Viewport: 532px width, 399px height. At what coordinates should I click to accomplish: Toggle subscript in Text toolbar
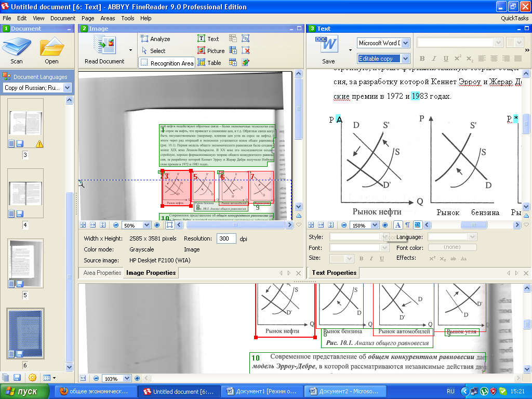coord(470,58)
